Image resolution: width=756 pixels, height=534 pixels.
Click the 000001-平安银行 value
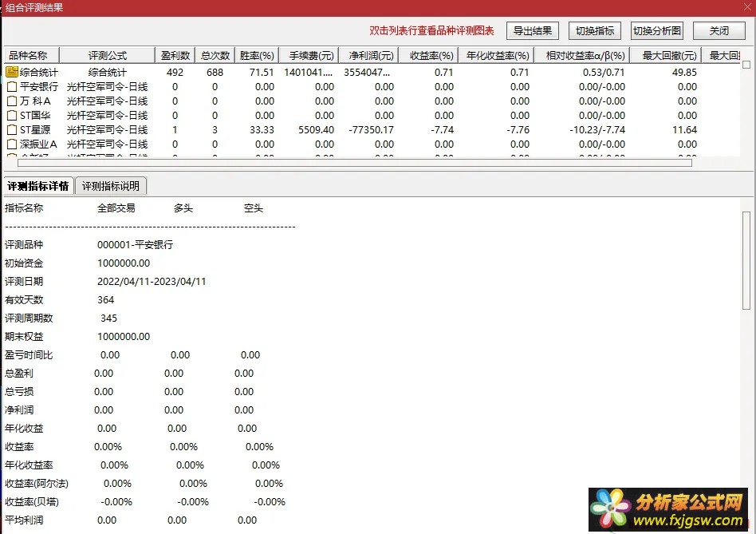[x=135, y=244]
